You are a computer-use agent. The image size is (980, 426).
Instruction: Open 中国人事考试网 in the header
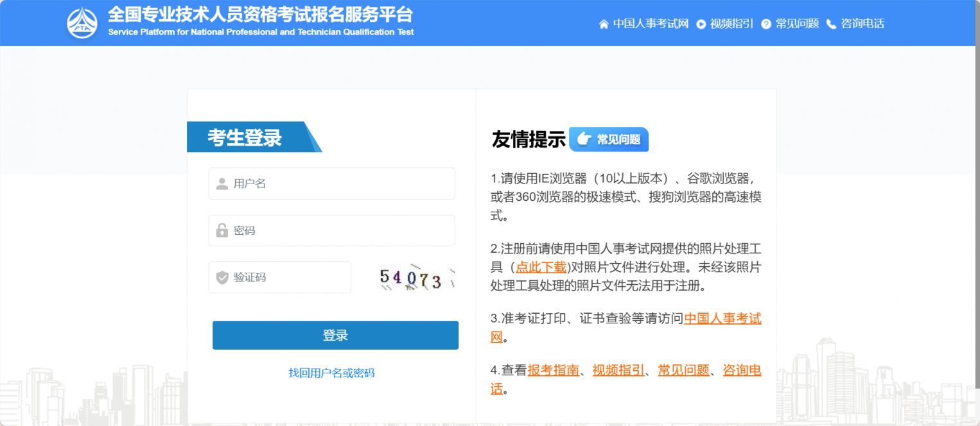coord(651,24)
